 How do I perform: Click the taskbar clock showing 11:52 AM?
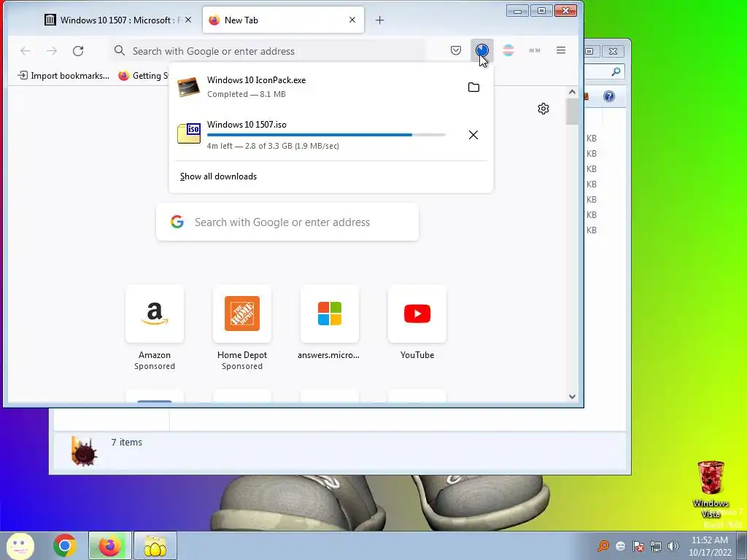[710, 546]
